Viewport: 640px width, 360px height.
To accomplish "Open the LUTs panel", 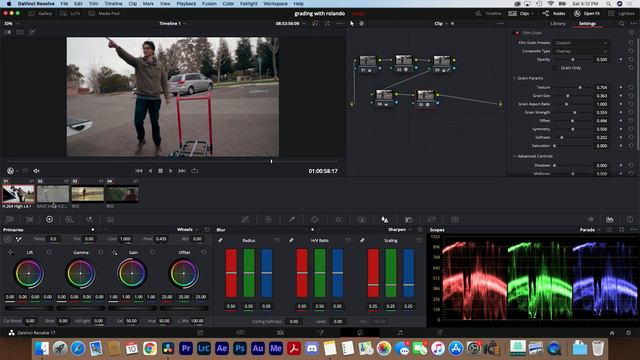I will 70,13.
